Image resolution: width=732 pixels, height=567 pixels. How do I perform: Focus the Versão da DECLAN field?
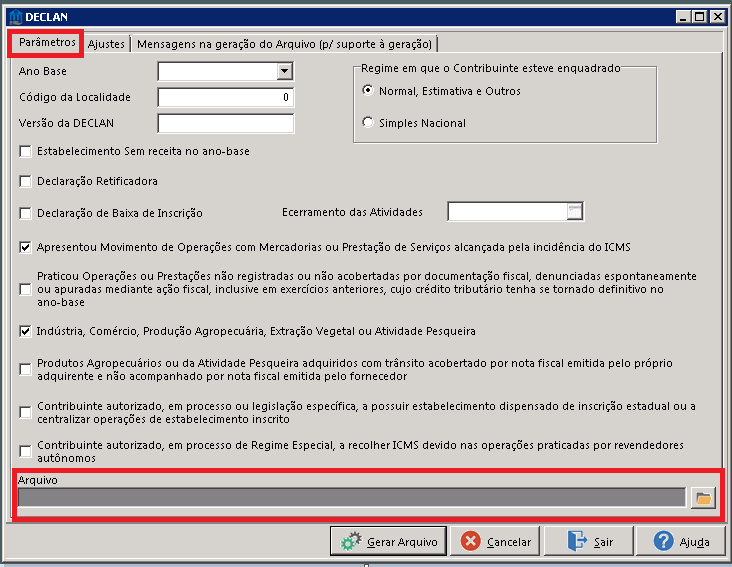click(226, 123)
